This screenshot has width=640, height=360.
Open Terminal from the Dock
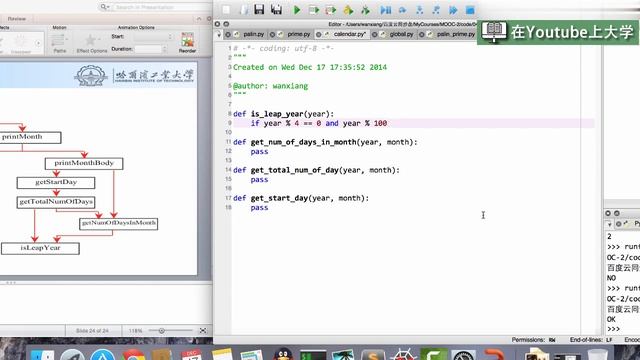tap(313, 355)
